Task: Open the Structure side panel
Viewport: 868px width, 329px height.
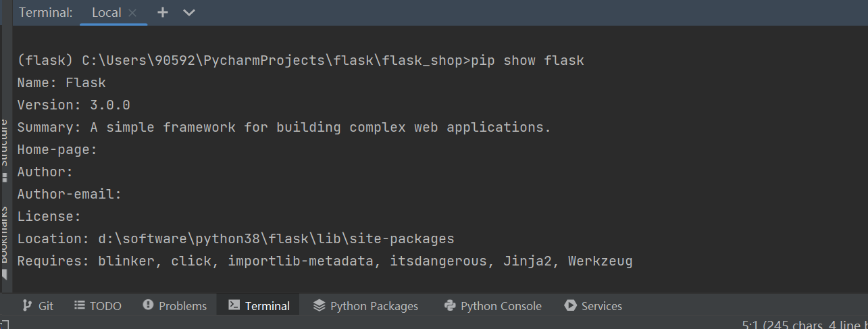Action: click(4, 145)
